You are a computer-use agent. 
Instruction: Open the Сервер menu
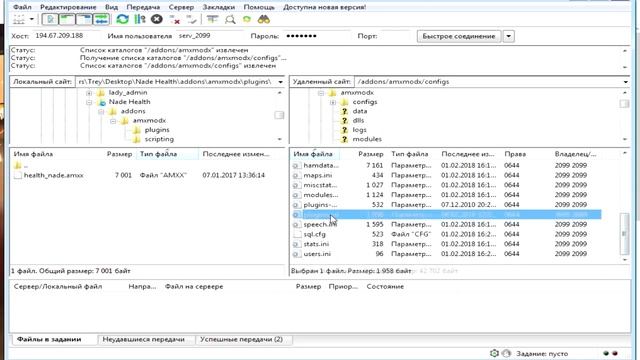click(x=181, y=7)
